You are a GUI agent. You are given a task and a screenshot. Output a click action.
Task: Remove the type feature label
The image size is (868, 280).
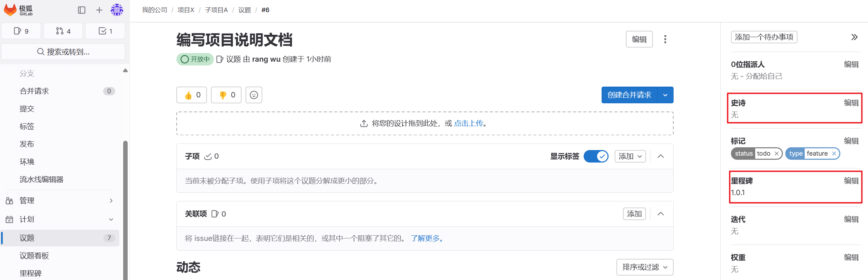(x=834, y=154)
